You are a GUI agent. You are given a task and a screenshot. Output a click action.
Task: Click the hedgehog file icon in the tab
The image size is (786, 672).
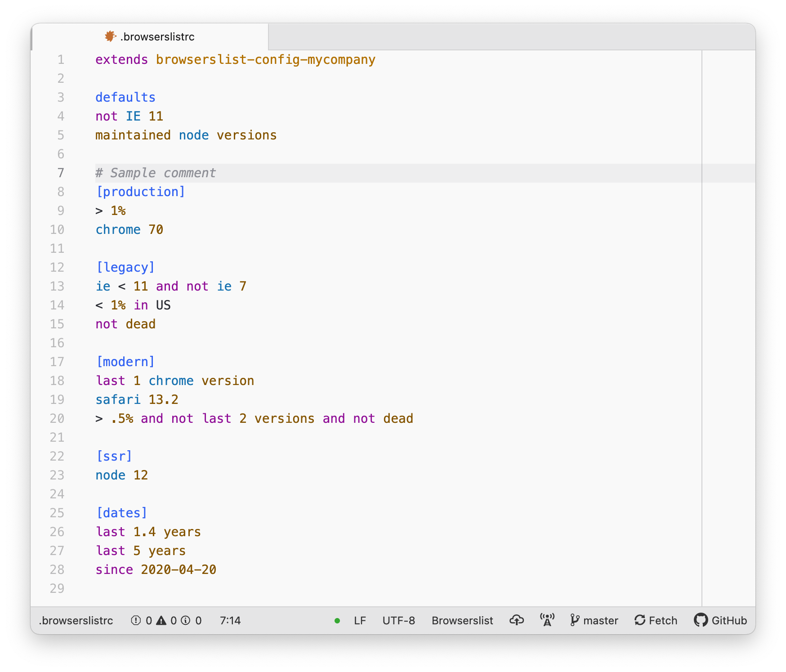point(110,36)
